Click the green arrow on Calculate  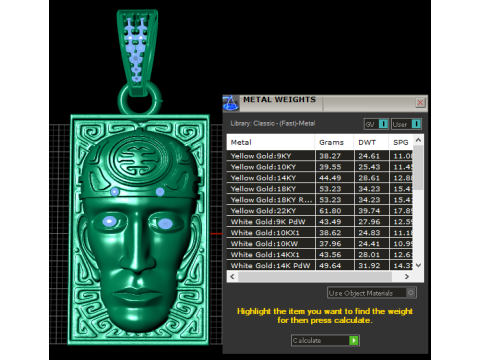[354, 340]
